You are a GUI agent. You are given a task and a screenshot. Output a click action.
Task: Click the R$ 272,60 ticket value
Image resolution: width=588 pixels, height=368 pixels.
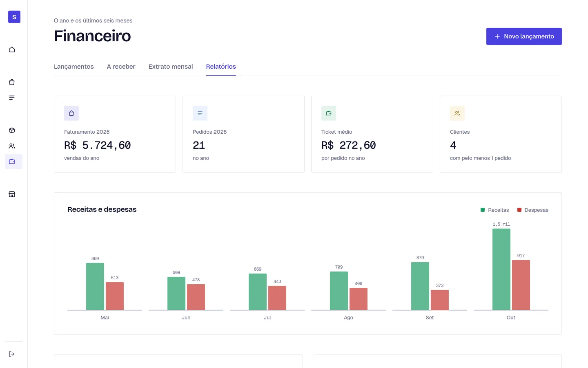(349, 145)
